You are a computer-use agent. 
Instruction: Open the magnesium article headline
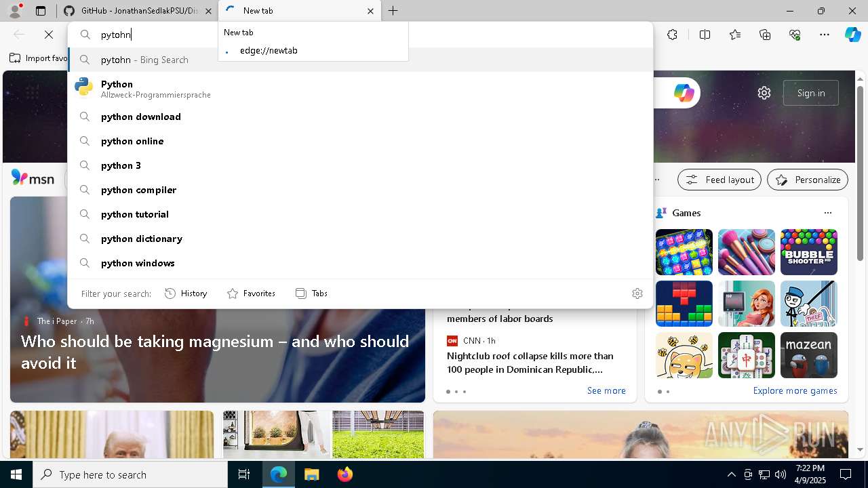tap(215, 352)
